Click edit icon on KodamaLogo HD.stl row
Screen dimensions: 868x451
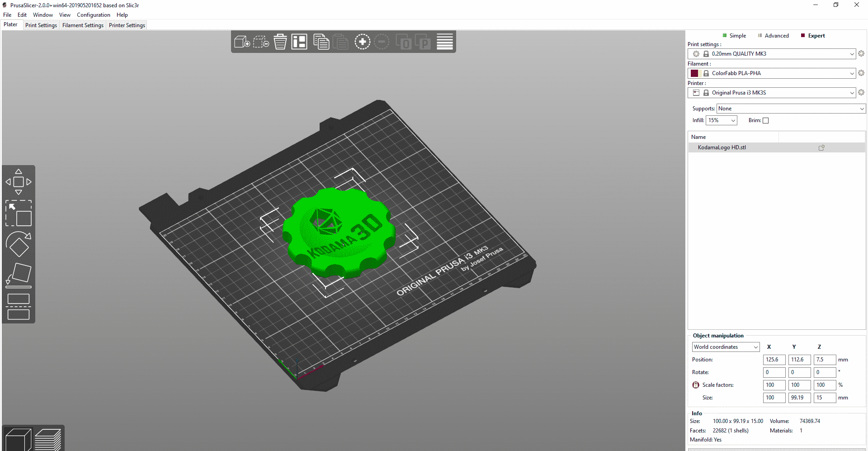(x=821, y=147)
